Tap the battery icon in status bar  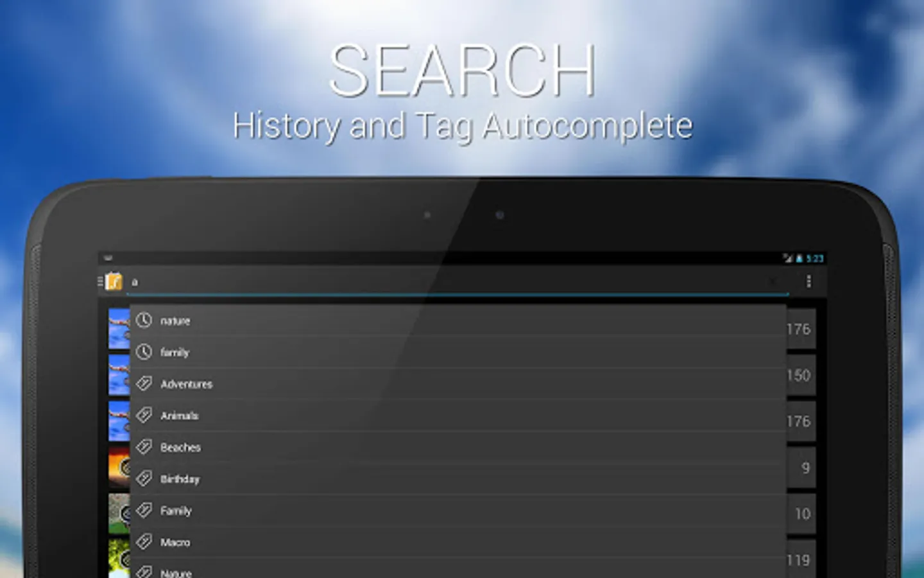click(x=800, y=258)
